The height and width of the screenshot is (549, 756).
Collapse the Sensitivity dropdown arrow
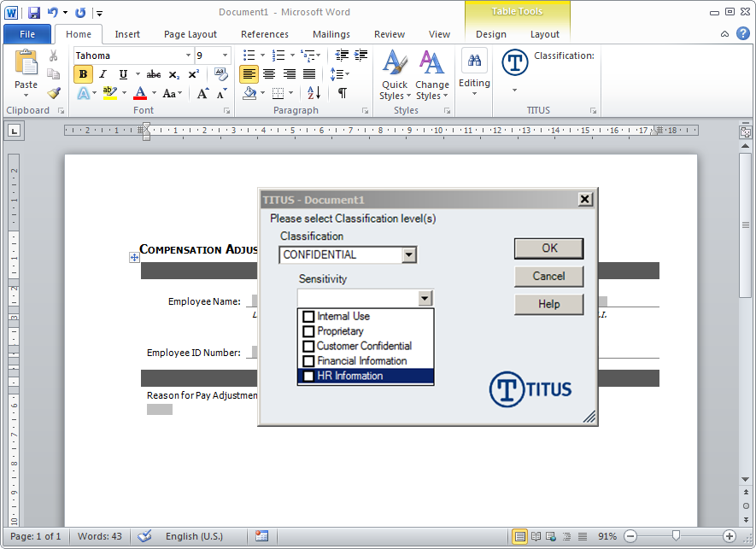425,298
